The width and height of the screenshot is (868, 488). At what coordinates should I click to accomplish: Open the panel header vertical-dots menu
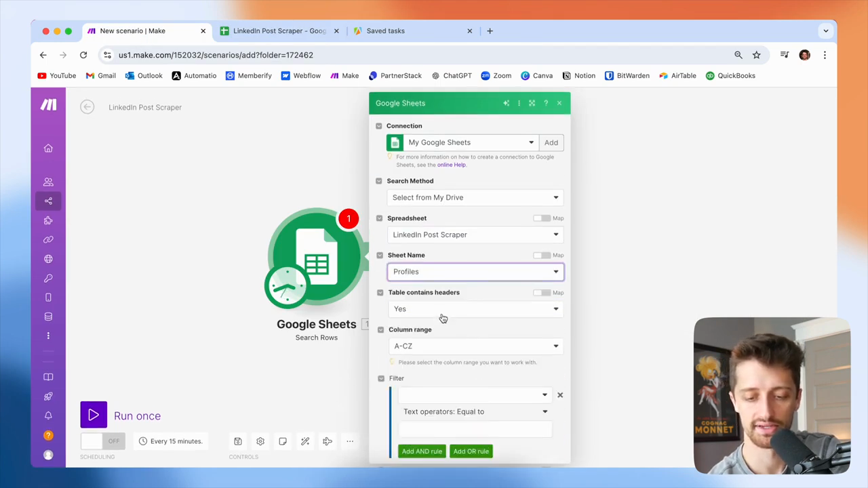[x=519, y=103]
